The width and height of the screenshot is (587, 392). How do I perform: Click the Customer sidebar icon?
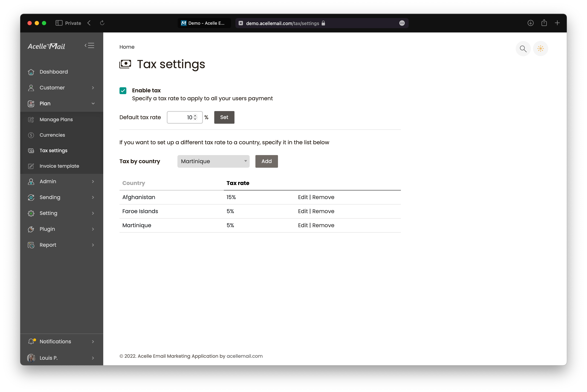click(x=31, y=87)
